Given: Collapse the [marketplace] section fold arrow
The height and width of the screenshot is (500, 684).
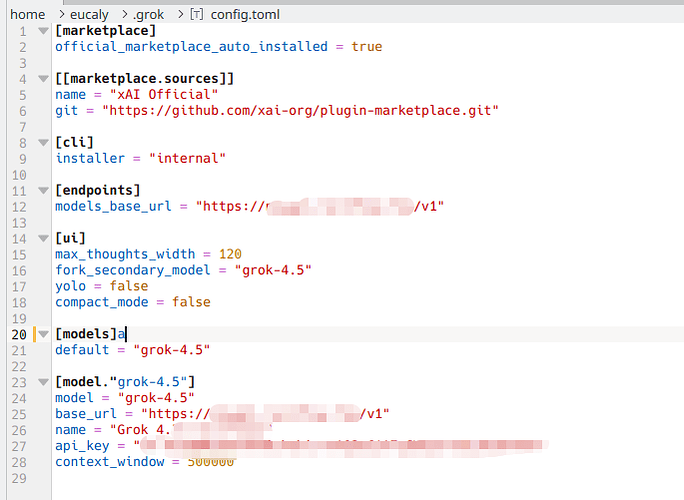Looking at the screenshot, I should [43, 31].
